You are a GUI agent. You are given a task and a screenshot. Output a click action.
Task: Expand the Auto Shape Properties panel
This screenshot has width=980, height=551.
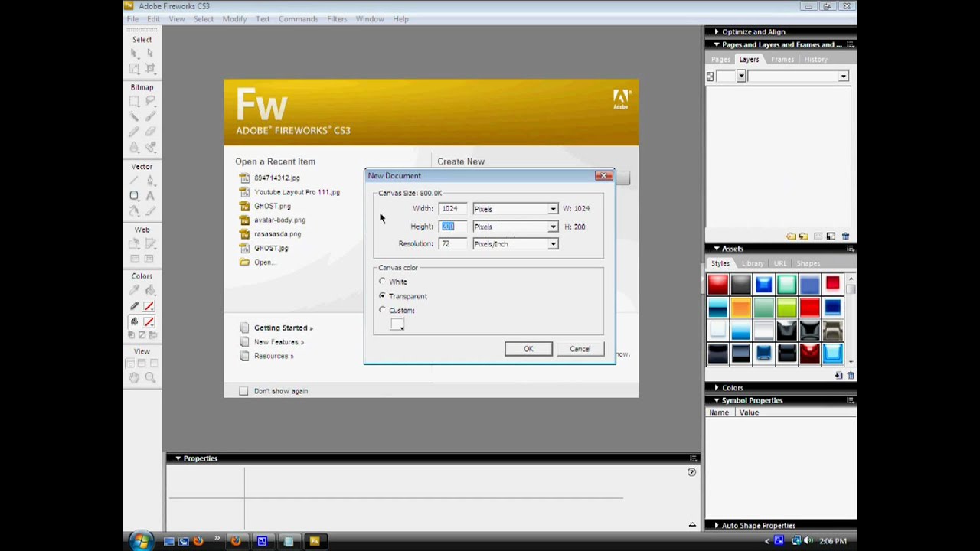[717, 526]
